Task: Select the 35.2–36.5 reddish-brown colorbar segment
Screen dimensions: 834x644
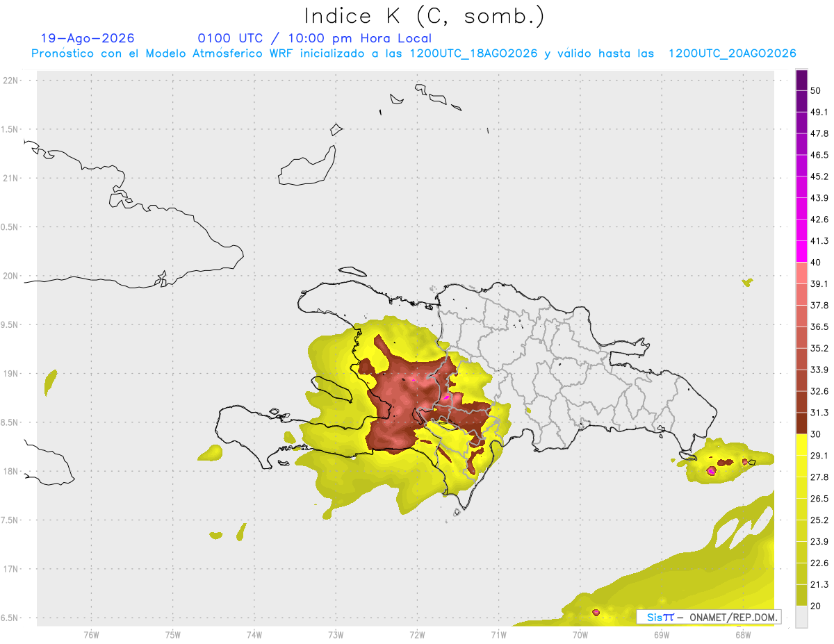Action: pos(802,338)
